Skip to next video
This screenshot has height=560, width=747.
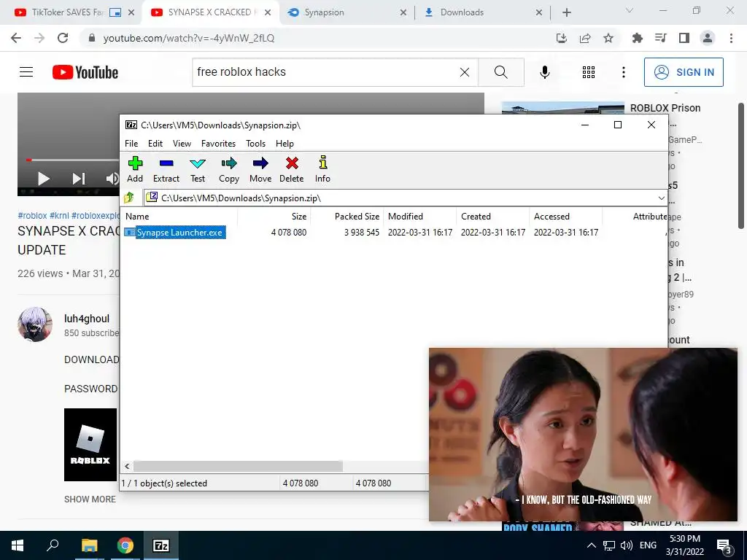pos(79,179)
